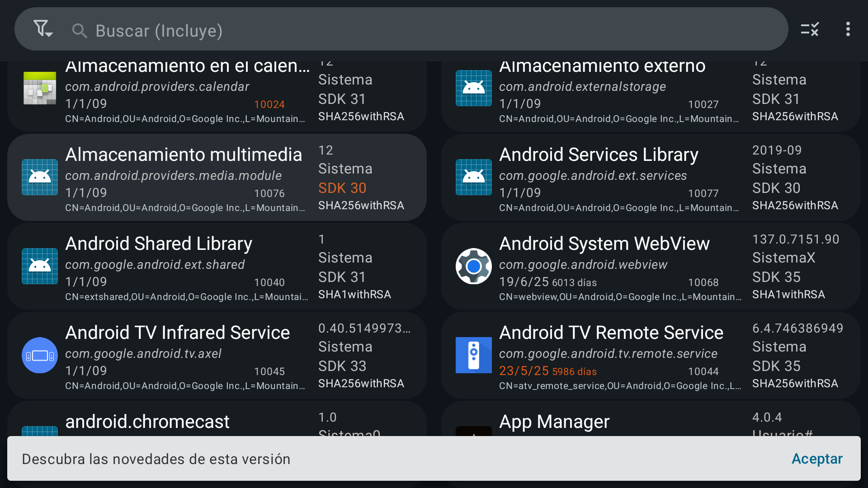Open the filter dropdown icon
Screen dimensions: 868x488
point(43,29)
